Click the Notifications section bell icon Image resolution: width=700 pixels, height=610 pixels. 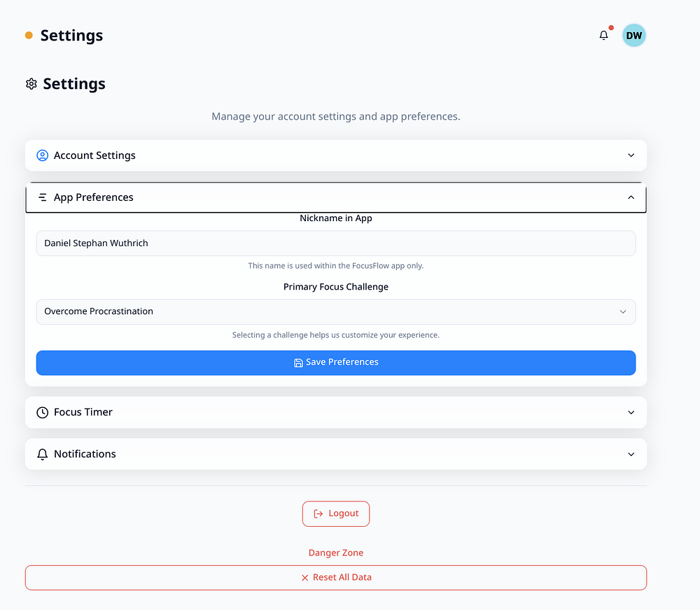coord(43,454)
